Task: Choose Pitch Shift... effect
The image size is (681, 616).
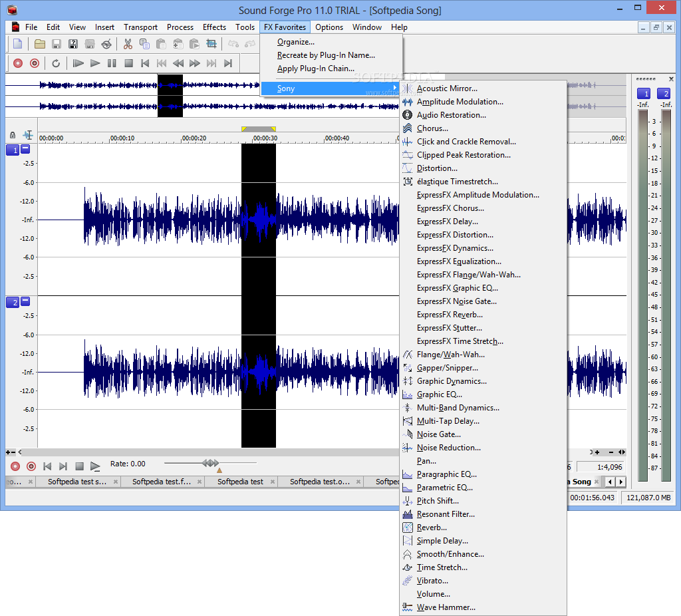Action: pyautogui.click(x=483, y=501)
